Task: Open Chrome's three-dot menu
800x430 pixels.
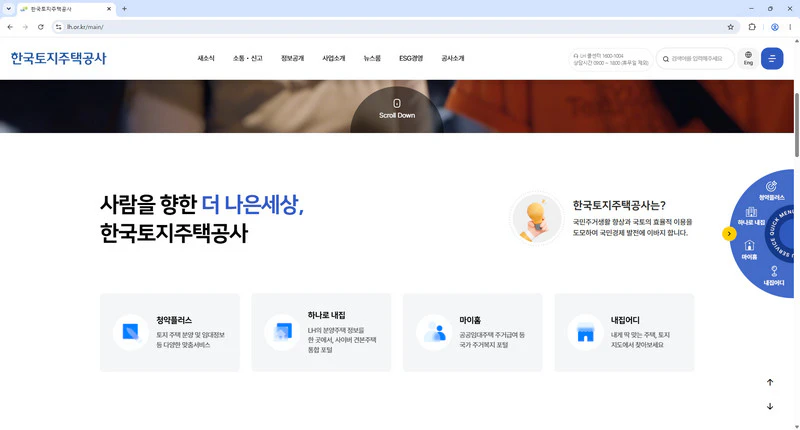Action: [790, 27]
